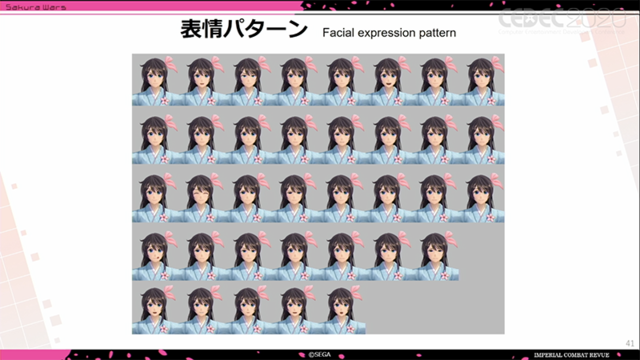640x360 pixels.
Task: Click the empty gray area beside bottom-row faces
Action: [435, 309]
